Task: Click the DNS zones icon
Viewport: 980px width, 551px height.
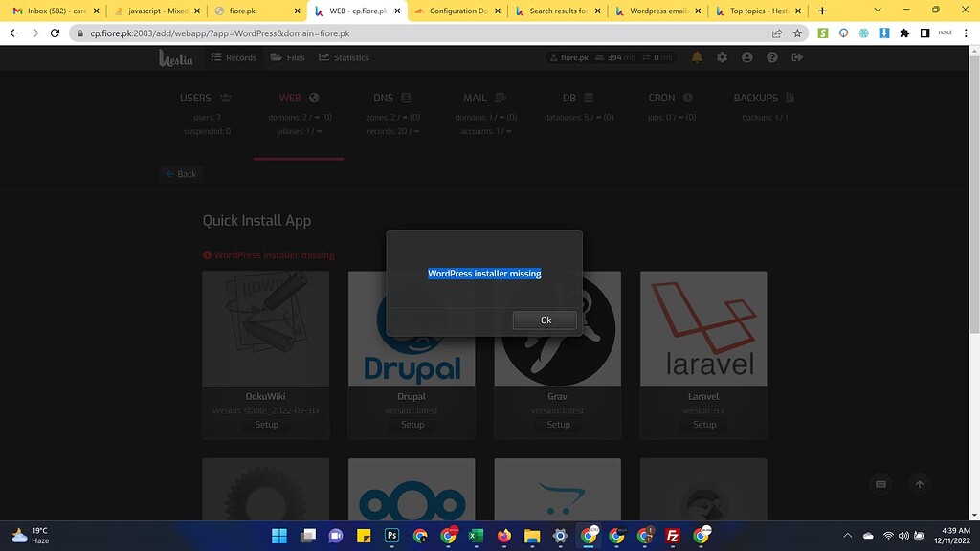Action: [406, 97]
